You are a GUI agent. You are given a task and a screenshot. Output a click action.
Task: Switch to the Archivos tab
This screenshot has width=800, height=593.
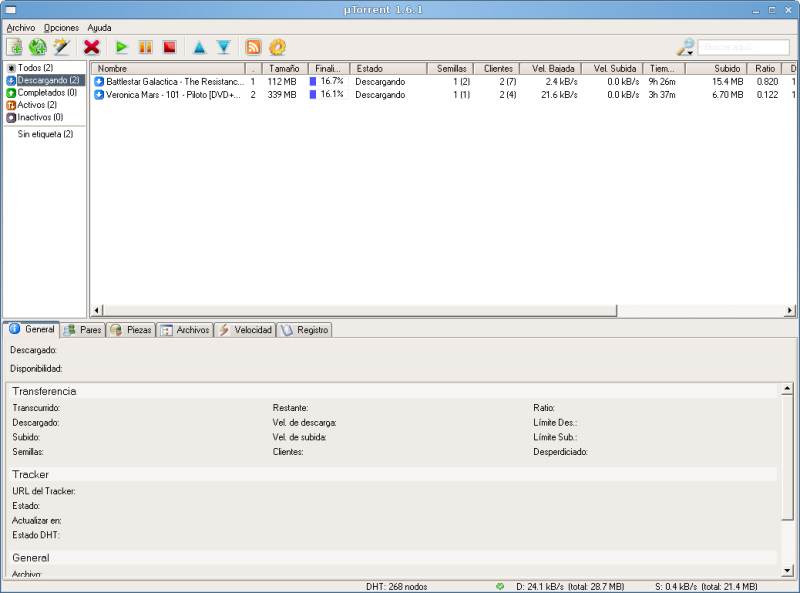coord(185,330)
